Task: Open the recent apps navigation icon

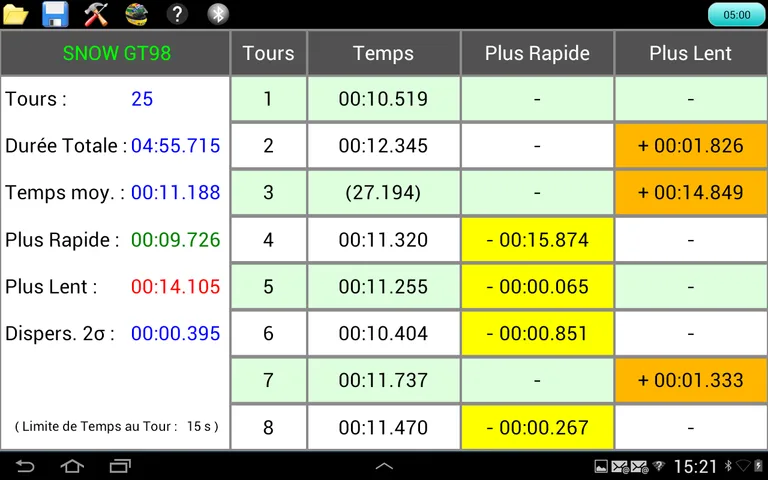Action: point(120,466)
